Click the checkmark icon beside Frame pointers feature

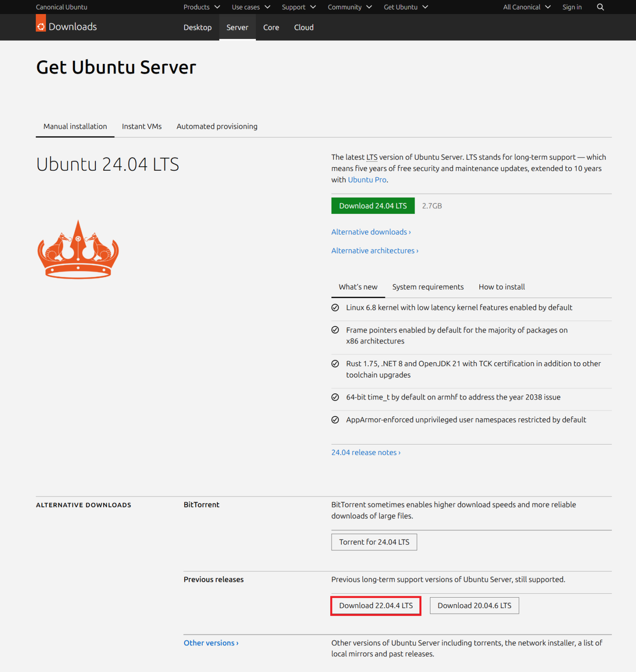pos(335,330)
